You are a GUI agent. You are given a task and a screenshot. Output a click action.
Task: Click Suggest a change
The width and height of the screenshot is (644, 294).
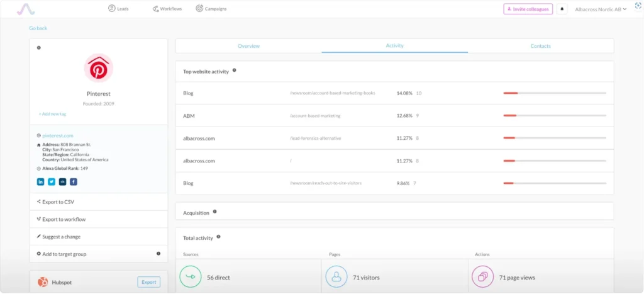(99, 237)
